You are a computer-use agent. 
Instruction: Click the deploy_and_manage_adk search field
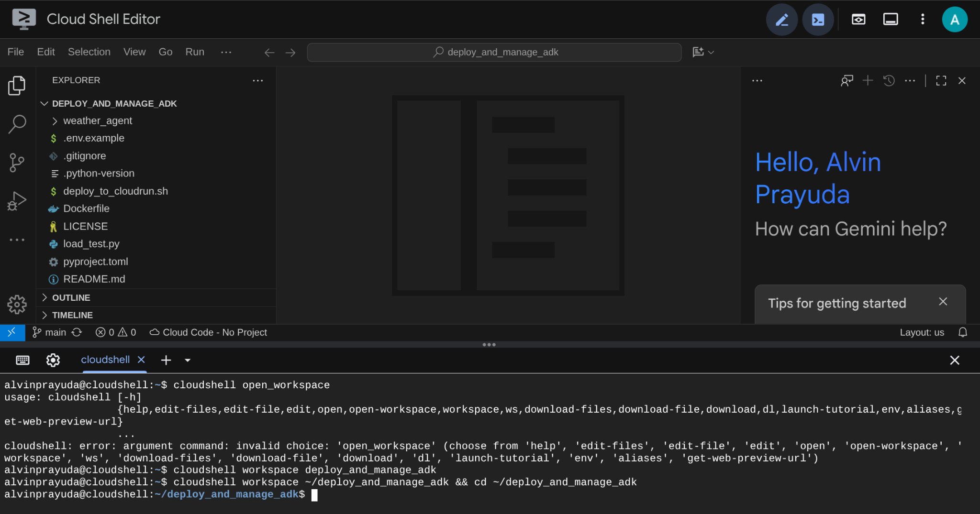pos(494,52)
